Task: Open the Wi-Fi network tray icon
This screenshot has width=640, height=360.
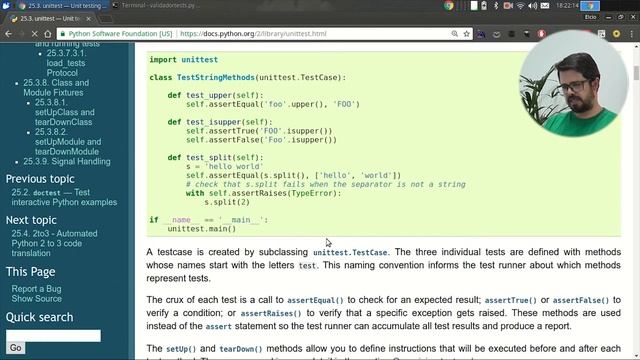Action: click(x=520, y=6)
